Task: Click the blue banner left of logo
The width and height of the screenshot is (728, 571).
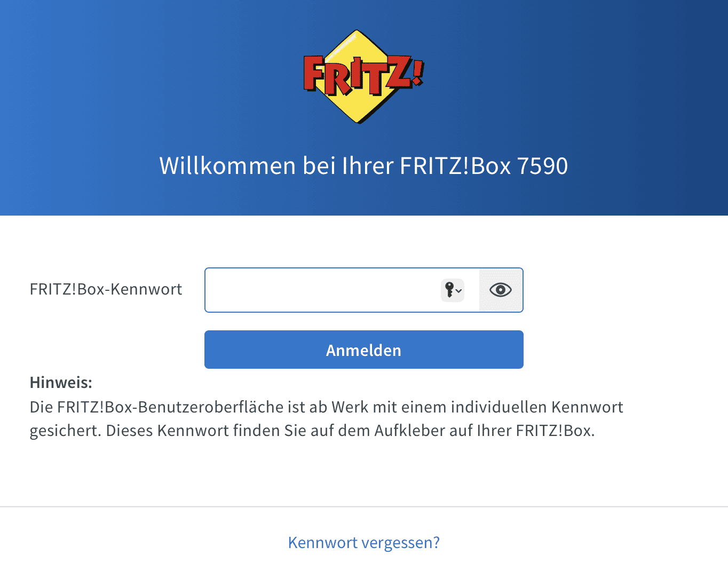Action: tap(149, 75)
